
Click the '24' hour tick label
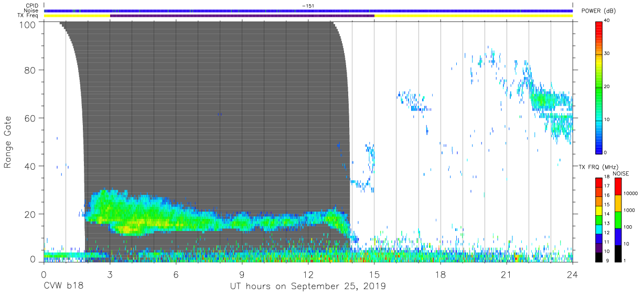573,274
